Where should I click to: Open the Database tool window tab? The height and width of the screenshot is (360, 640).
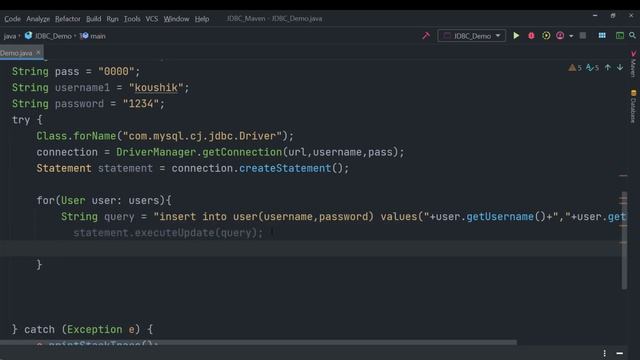[x=633, y=106]
